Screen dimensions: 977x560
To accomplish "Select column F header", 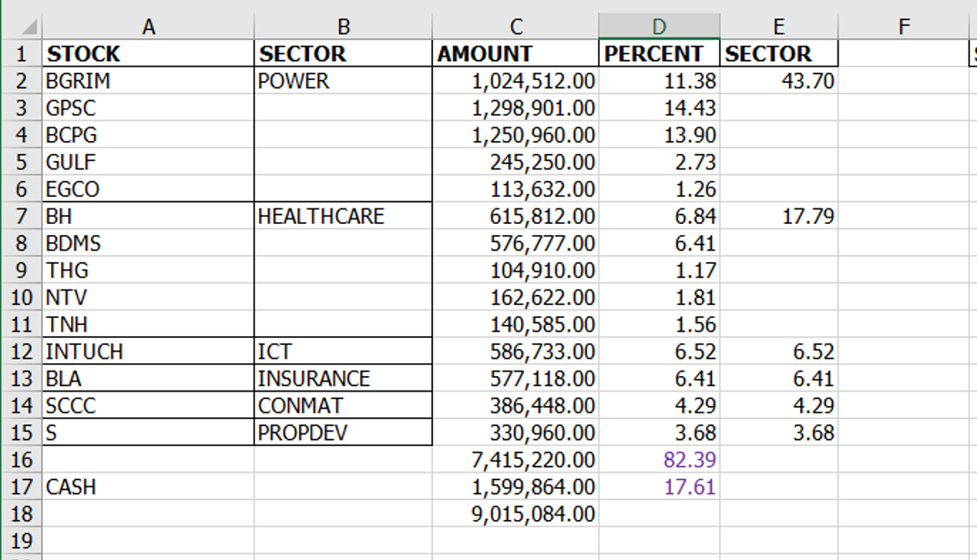I will point(903,26).
